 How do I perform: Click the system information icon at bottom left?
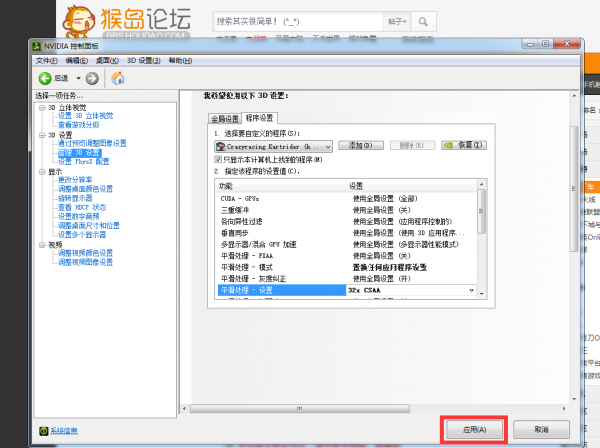tap(44, 431)
